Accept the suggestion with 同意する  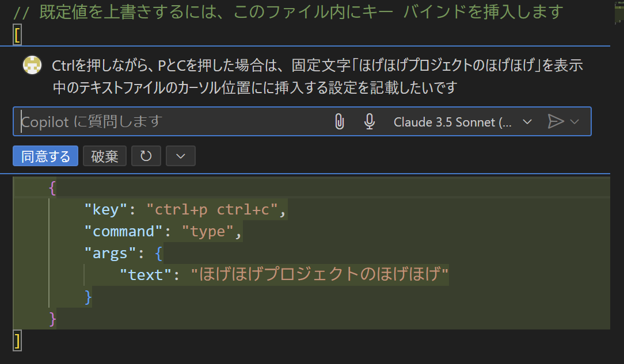pyautogui.click(x=45, y=156)
